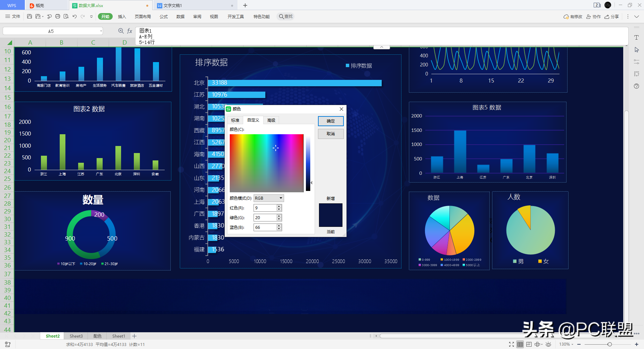Click the zoom slider handle
This screenshot has width=644, height=349.
pyautogui.click(x=610, y=344)
